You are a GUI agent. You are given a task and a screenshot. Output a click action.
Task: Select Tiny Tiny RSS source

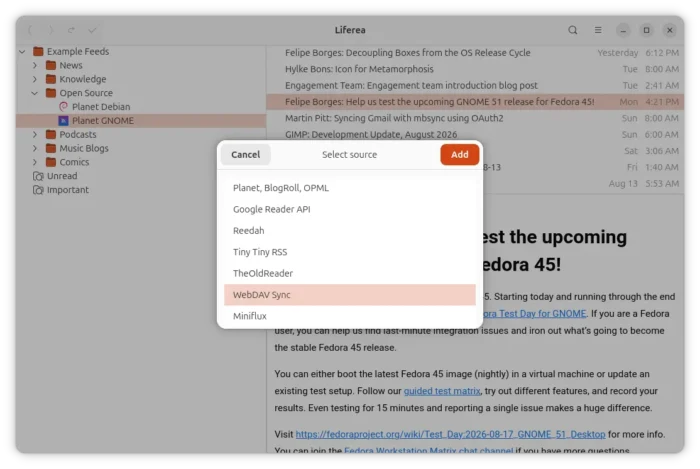[350, 252]
